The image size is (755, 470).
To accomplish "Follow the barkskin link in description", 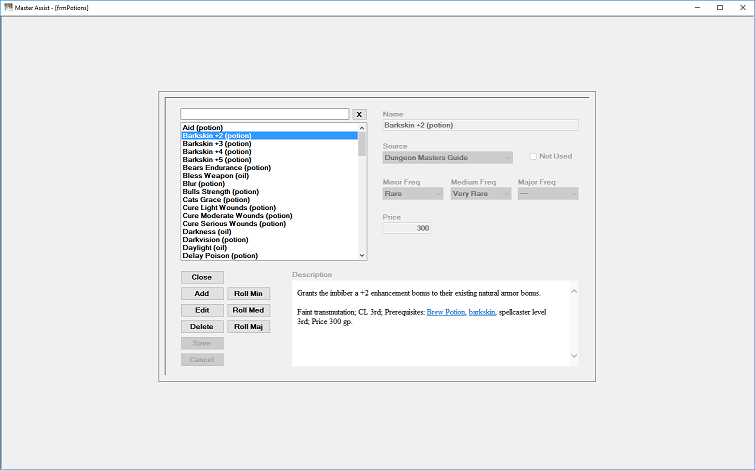I will click(482, 312).
